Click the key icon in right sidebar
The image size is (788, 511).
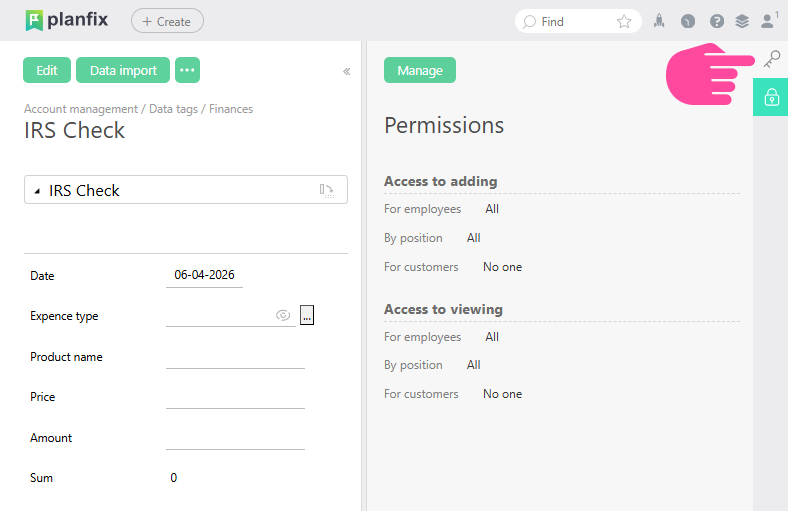771,59
